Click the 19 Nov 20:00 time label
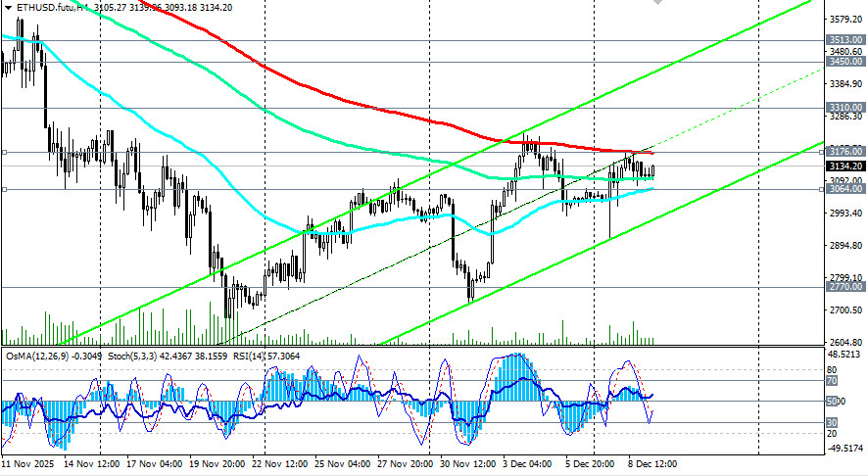Screen dimensions: 868x476 tap(217, 464)
